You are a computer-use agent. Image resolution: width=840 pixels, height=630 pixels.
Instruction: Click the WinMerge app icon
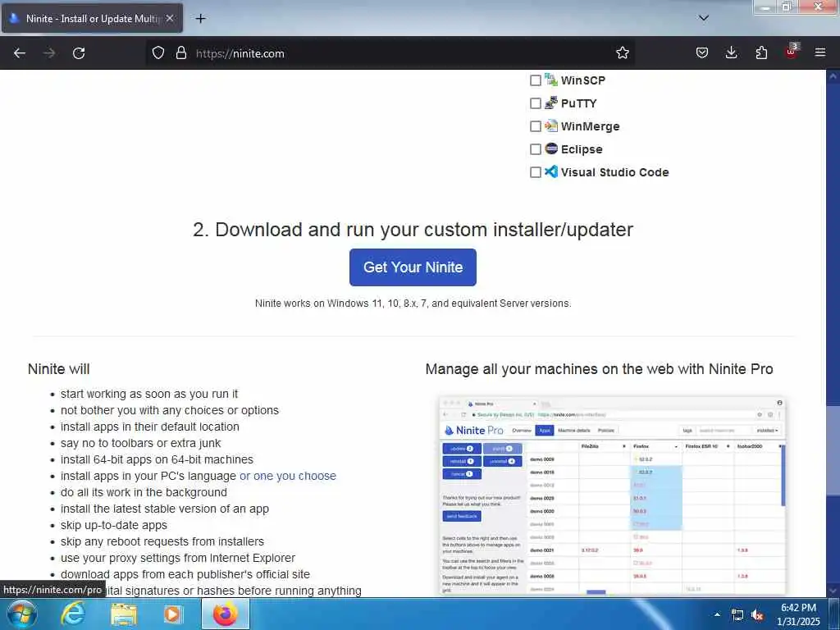[x=551, y=126]
